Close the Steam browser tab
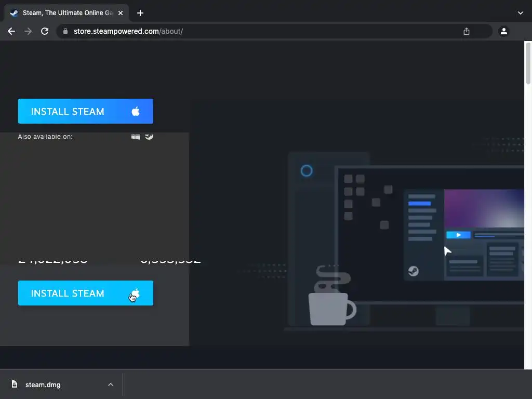 tap(121, 13)
